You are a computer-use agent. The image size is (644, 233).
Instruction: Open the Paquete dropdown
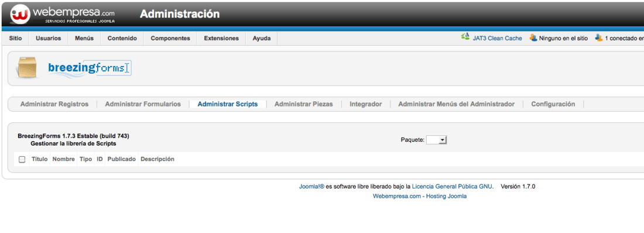436,140
